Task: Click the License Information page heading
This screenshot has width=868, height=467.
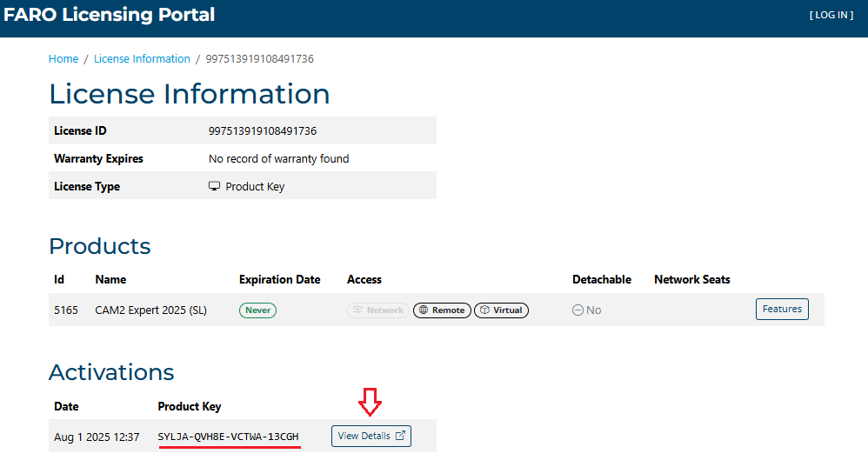Action: pyautogui.click(x=190, y=94)
